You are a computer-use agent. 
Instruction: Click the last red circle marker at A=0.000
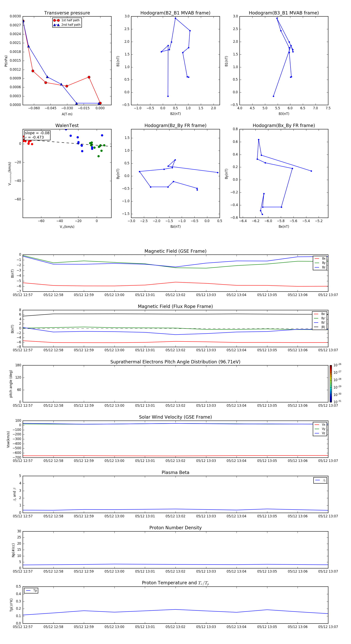100,103
